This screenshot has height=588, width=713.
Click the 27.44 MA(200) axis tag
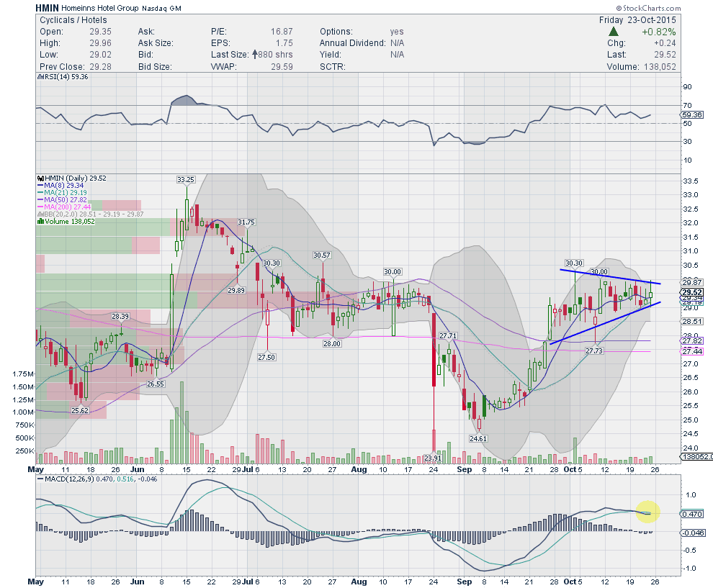(692, 351)
